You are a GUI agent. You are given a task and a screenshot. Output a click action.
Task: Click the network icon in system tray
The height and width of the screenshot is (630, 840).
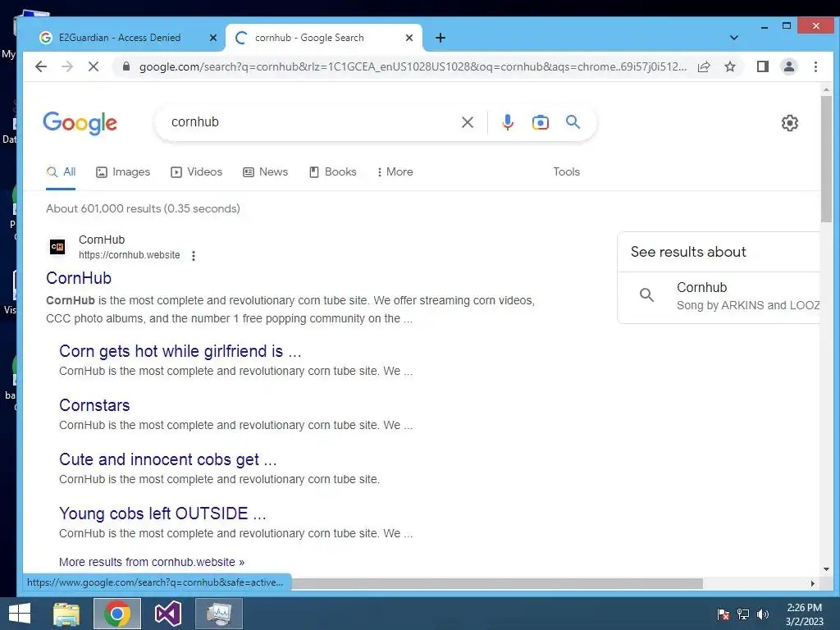[x=743, y=614]
